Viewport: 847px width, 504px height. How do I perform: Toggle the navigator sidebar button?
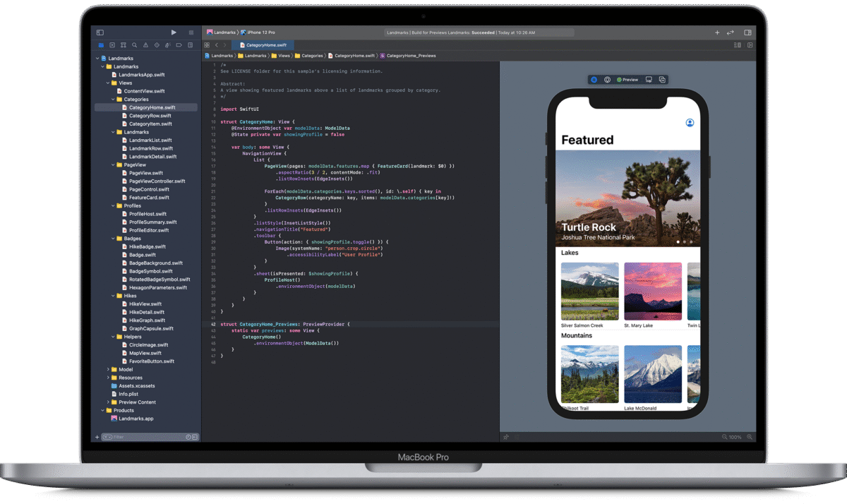100,32
